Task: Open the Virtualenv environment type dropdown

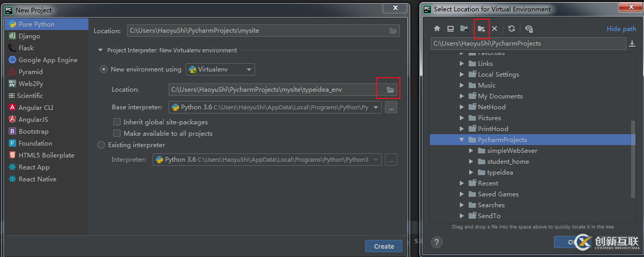Action: pyautogui.click(x=220, y=69)
